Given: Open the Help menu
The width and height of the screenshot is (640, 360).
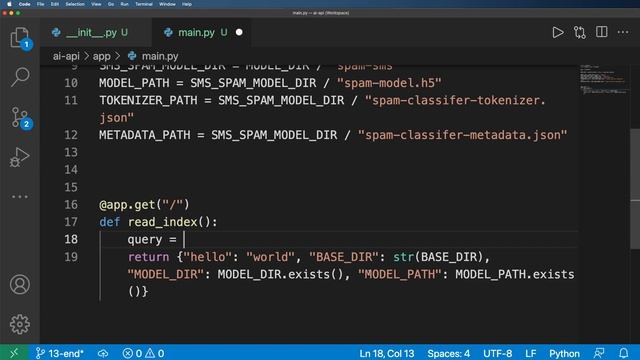Looking at the screenshot, I should [187, 4].
